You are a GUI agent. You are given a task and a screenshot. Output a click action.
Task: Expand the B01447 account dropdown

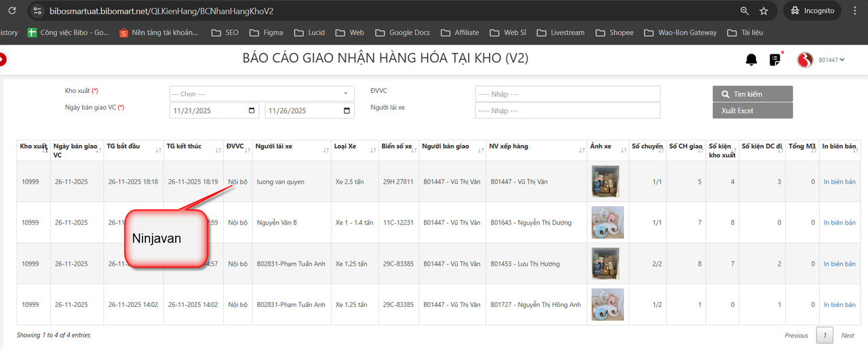[x=831, y=60]
